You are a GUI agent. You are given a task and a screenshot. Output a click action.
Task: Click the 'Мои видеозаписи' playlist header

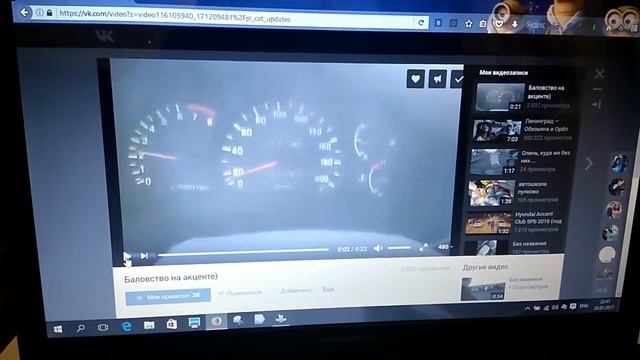[x=503, y=73]
